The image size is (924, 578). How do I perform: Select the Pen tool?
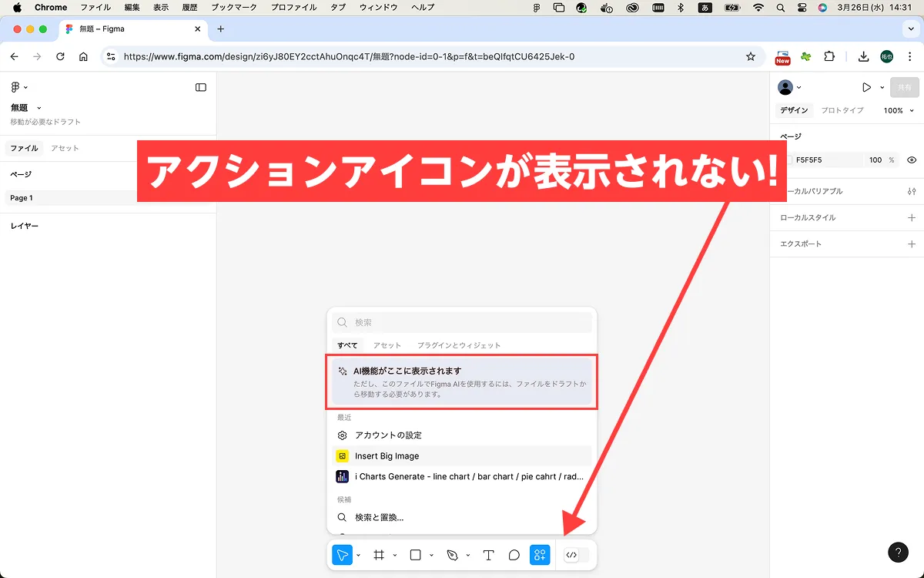452,555
